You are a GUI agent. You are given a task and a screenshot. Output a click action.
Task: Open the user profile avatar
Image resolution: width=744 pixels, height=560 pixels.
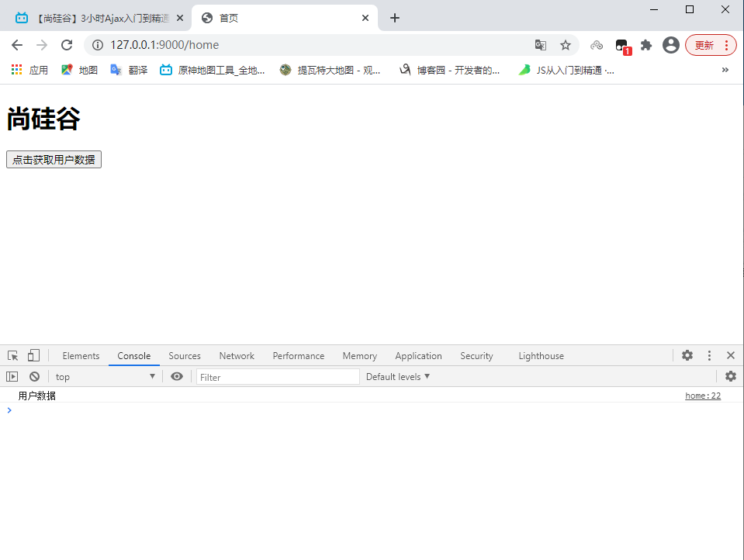671,45
